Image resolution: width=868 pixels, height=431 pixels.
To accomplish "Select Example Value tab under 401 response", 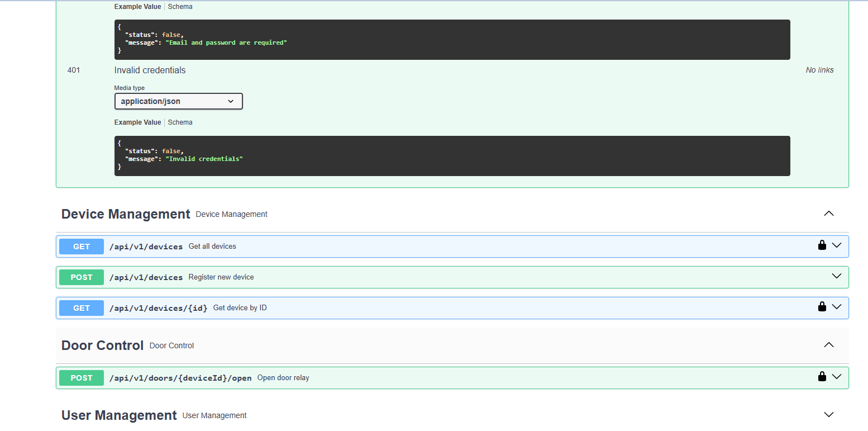I will click(x=137, y=122).
